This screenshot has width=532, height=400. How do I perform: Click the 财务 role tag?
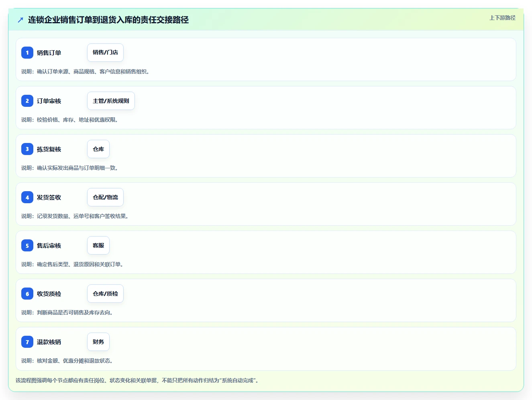(98, 342)
